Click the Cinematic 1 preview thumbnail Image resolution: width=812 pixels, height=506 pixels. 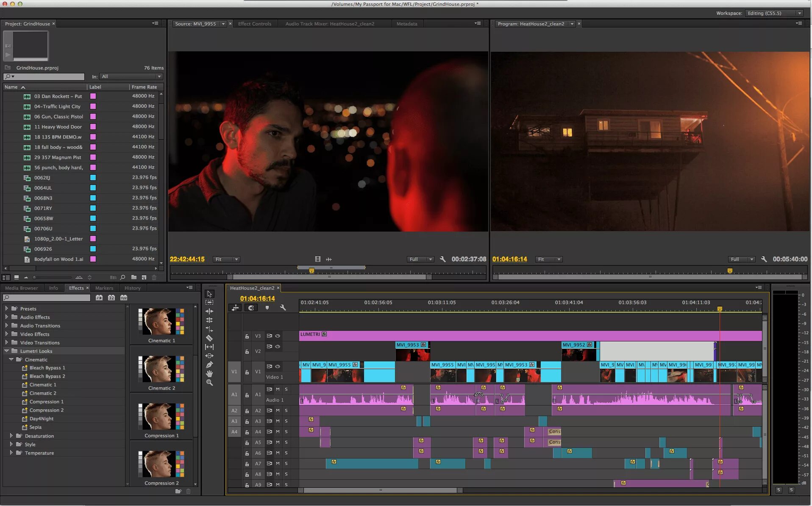coord(161,322)
